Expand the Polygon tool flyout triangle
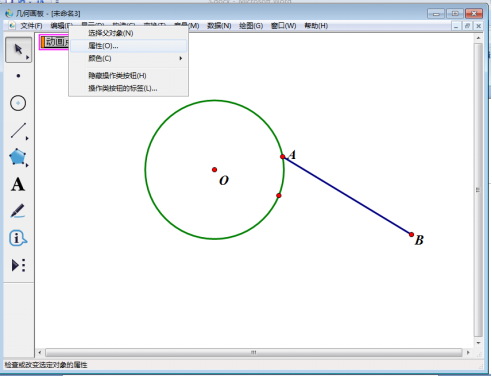 [27, 165]
